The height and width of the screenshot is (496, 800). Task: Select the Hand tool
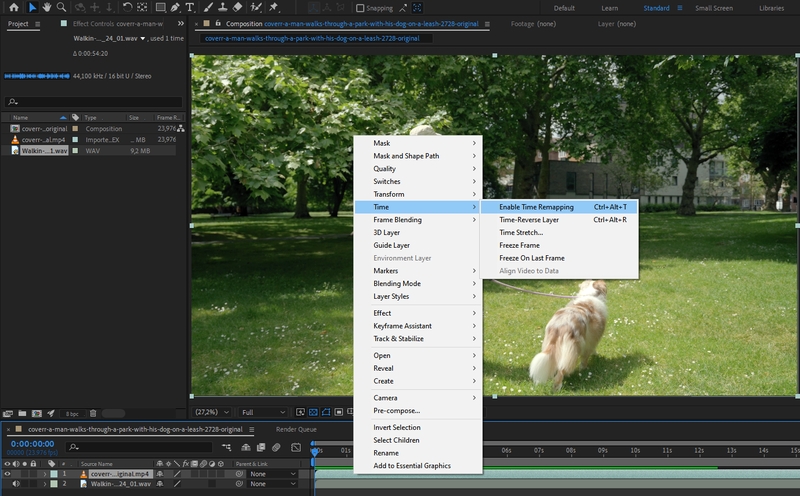[46, 7]
